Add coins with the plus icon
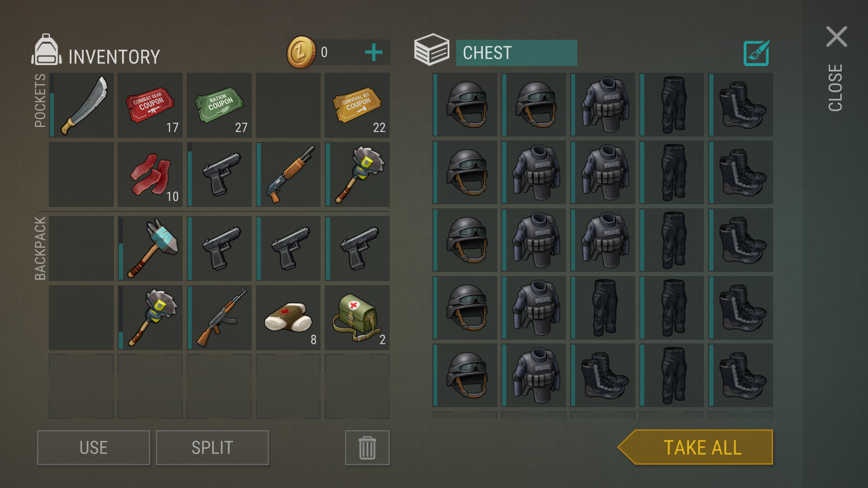868x488 pixels. point(373,52)
